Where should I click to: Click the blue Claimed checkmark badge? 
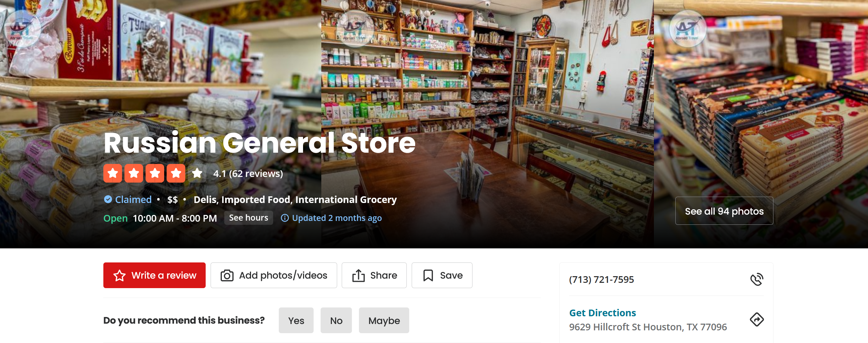click(x=108, y=199)
